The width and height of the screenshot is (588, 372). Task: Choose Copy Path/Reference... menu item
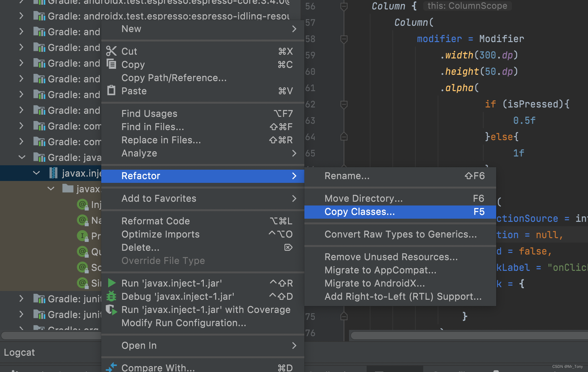pyautogui.click(x=203, y=78)
